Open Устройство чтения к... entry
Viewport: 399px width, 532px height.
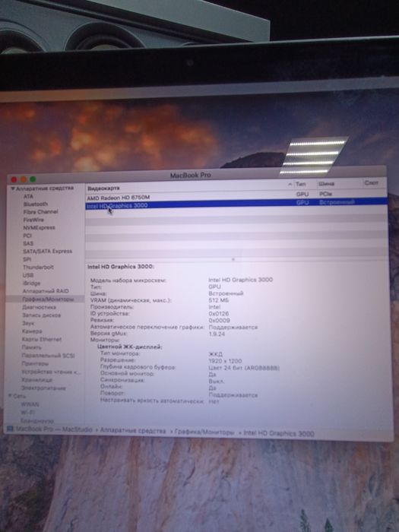[x=51, y=372]
